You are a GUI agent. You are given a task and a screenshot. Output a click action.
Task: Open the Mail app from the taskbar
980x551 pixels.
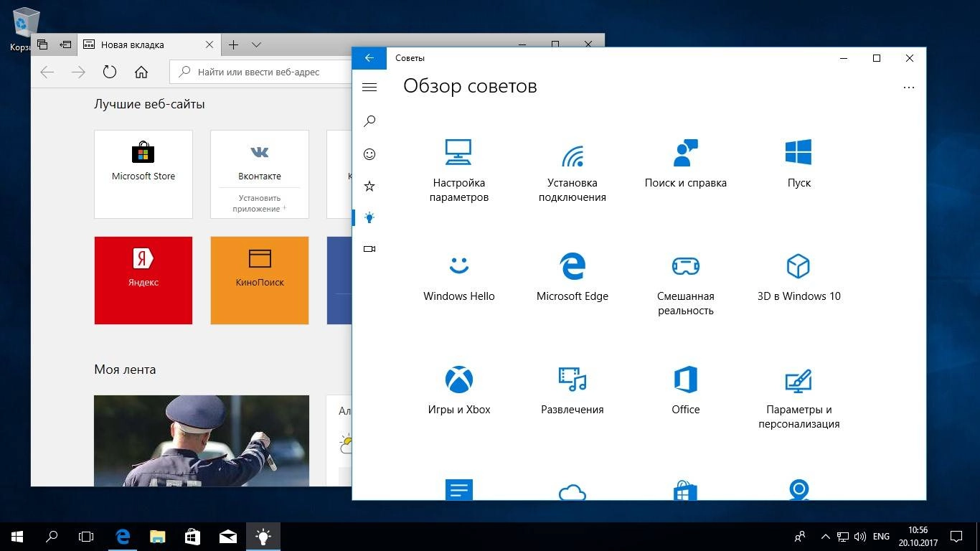[228, 536]
